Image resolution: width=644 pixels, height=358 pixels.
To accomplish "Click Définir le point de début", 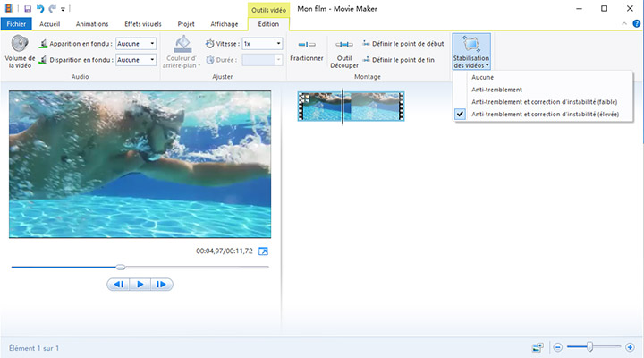I will pyautogui.click(x=402, y=43).
